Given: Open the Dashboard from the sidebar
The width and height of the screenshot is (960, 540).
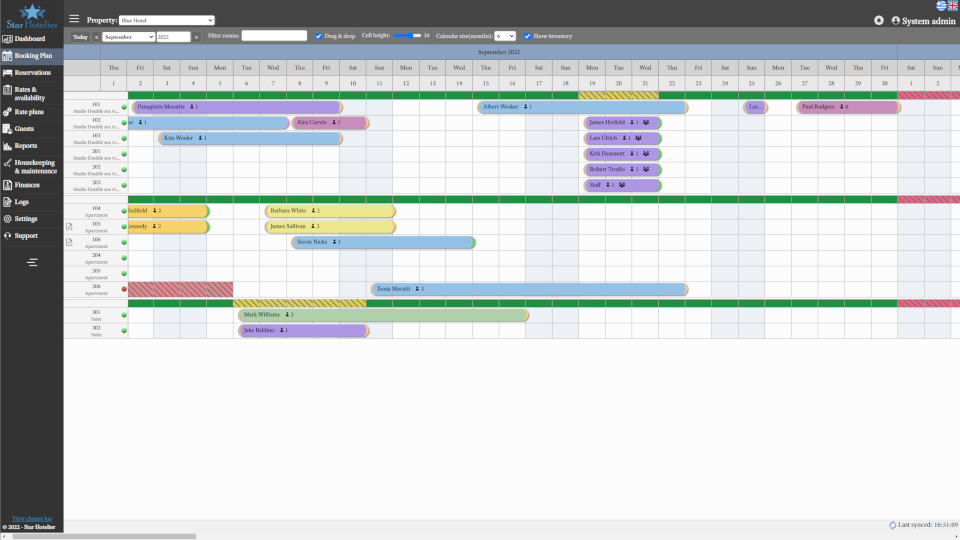Looking at the screenshot, I should [32, 39].
